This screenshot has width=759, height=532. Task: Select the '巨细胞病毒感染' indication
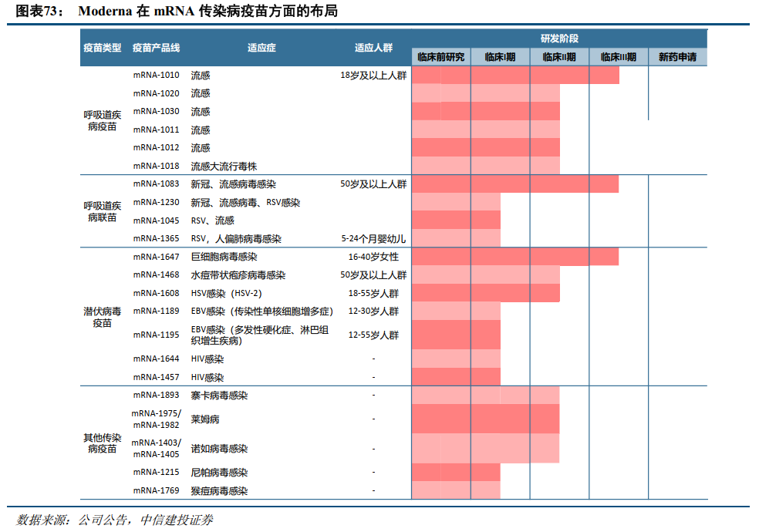224,257
